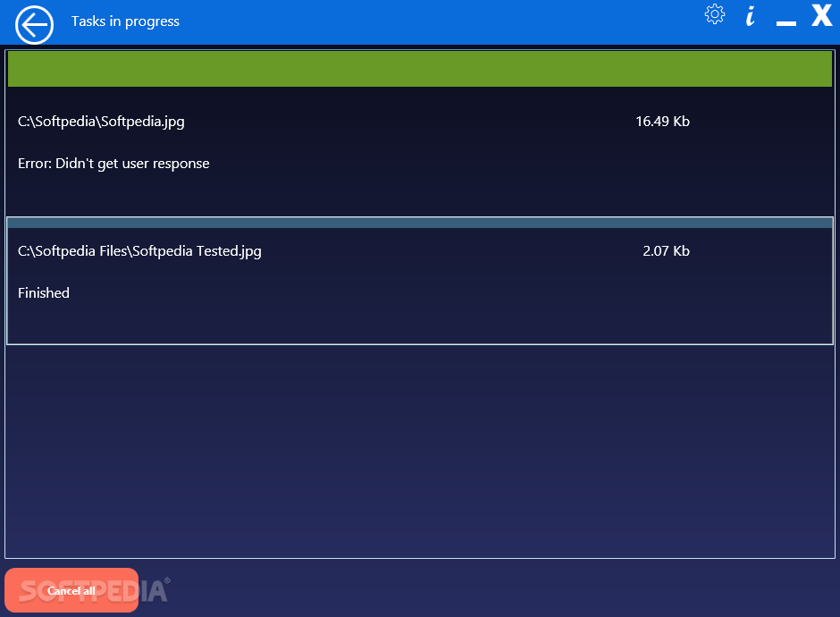Click the green completed progress bar
Image resolution: width=840 pixels, height=617 pixels.
[x=419, y=69]
